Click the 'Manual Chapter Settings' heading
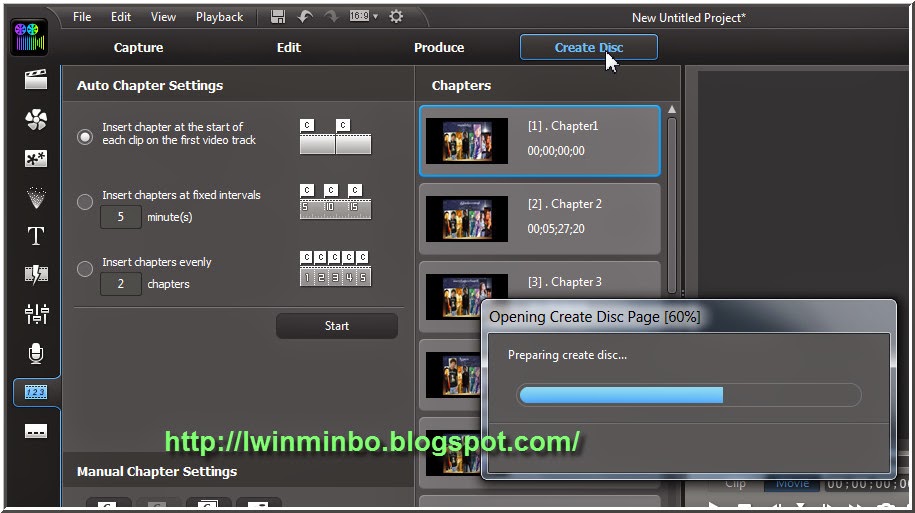This screenshot has height=513, width=915. [x=157, y=472]
